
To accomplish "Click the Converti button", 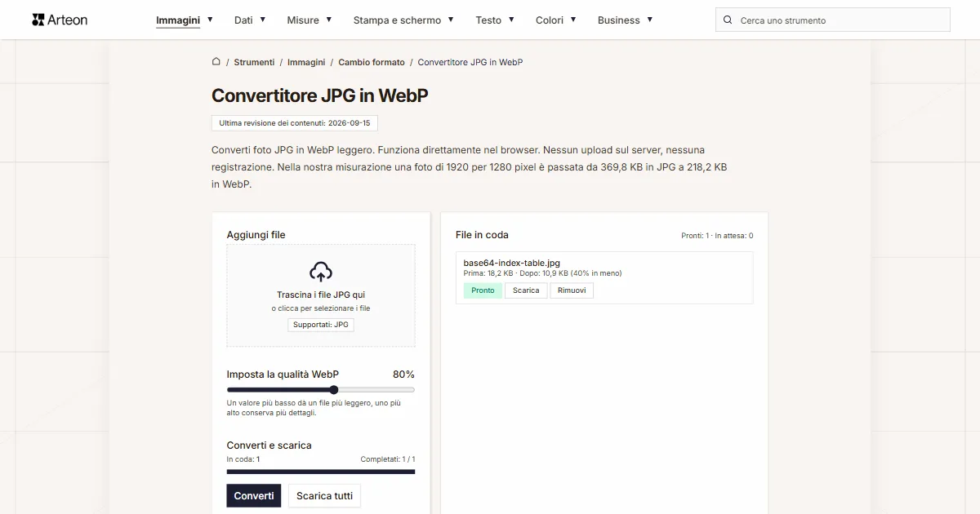I will (x=254, y=495).
